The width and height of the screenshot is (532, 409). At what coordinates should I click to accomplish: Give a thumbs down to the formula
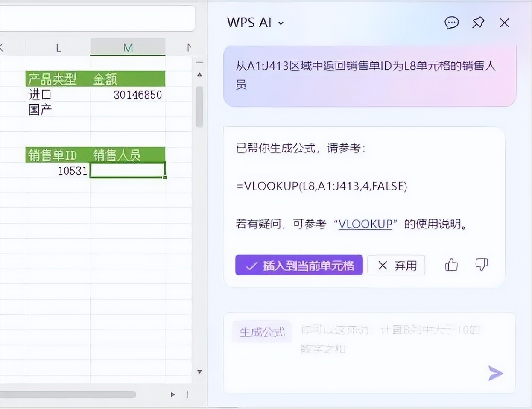[481, 265]
